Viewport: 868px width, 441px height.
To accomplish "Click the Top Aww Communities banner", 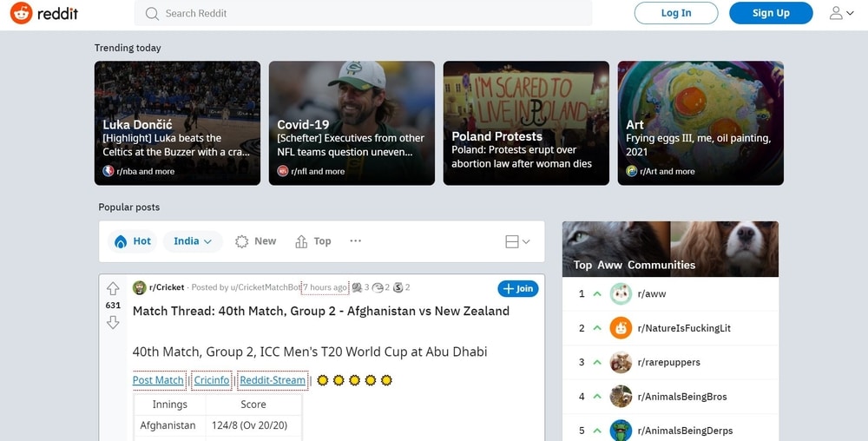I will click(x=670, y=249).
